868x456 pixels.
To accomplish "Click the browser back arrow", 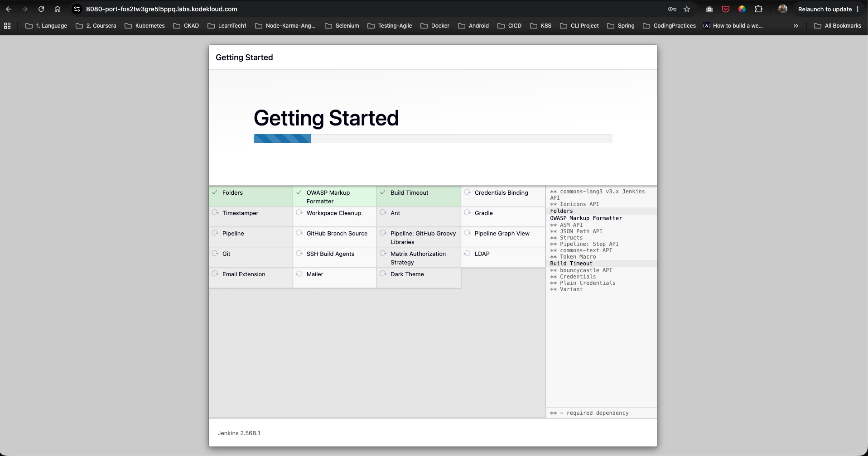I will pos(9,9).
